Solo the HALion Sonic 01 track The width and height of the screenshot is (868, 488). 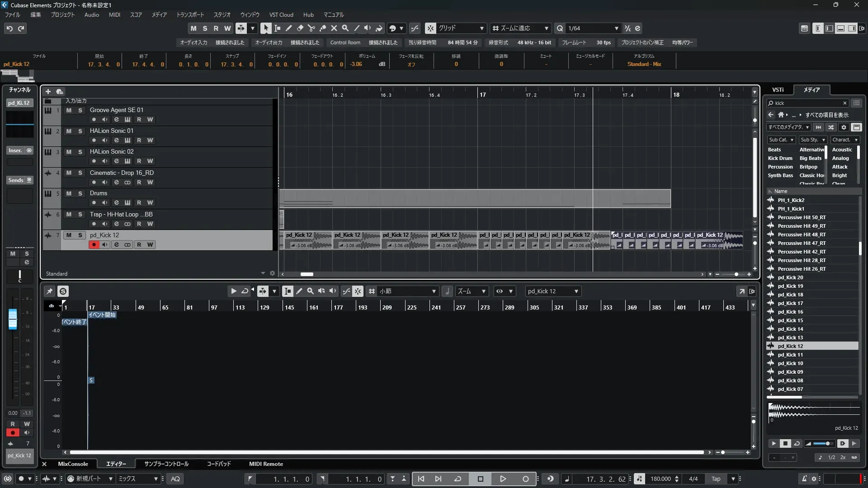click(80, 131)
